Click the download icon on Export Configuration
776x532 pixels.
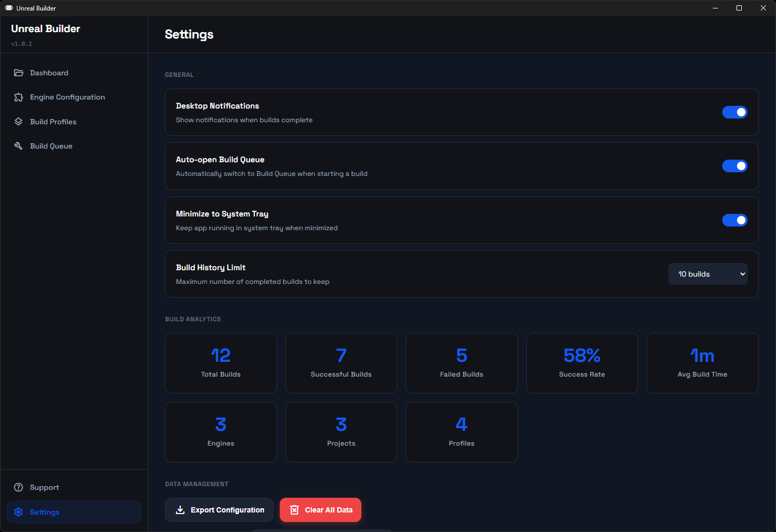[x=180, y=510]
